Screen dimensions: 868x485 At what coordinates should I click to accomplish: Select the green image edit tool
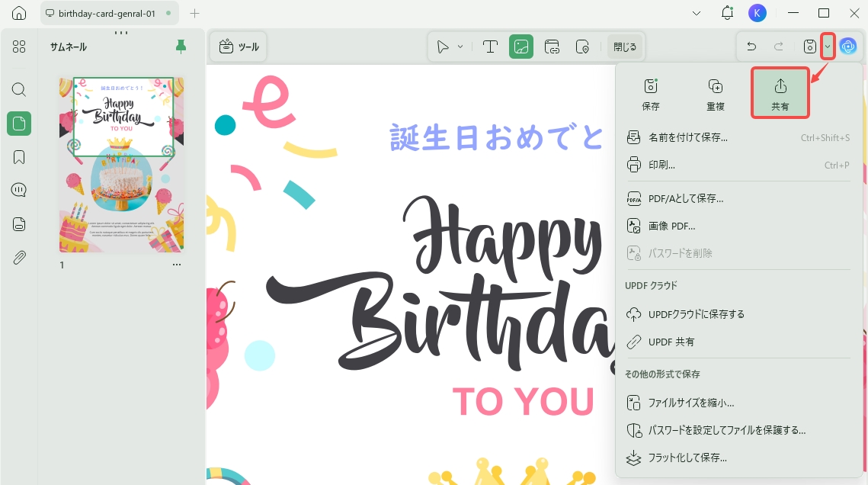point(521,47)
